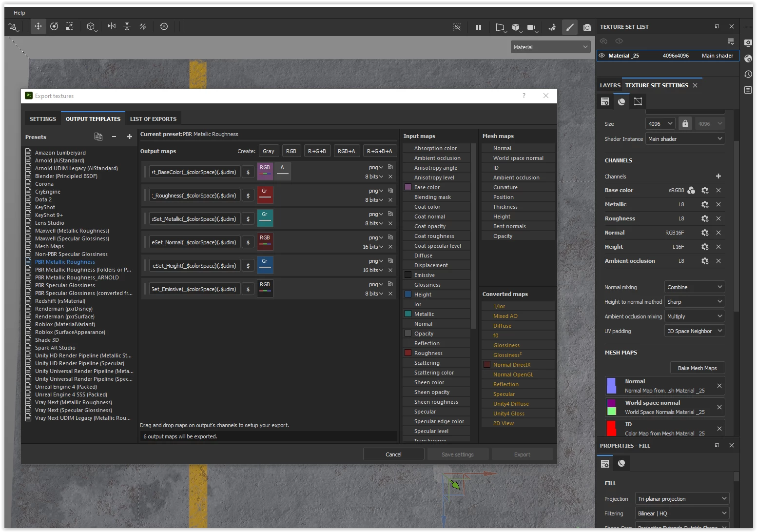Open Base color channel gear settings

click(x=705, y=190)
